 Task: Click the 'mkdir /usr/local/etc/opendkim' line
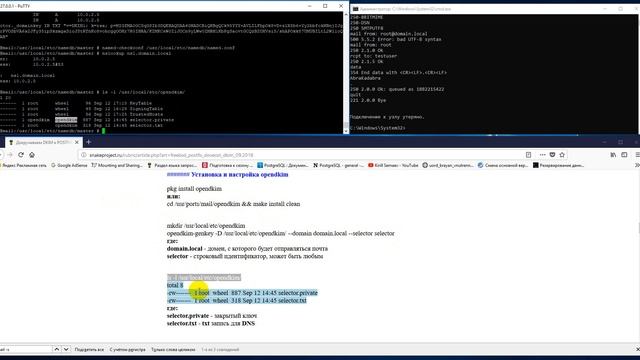click(206, 226)
